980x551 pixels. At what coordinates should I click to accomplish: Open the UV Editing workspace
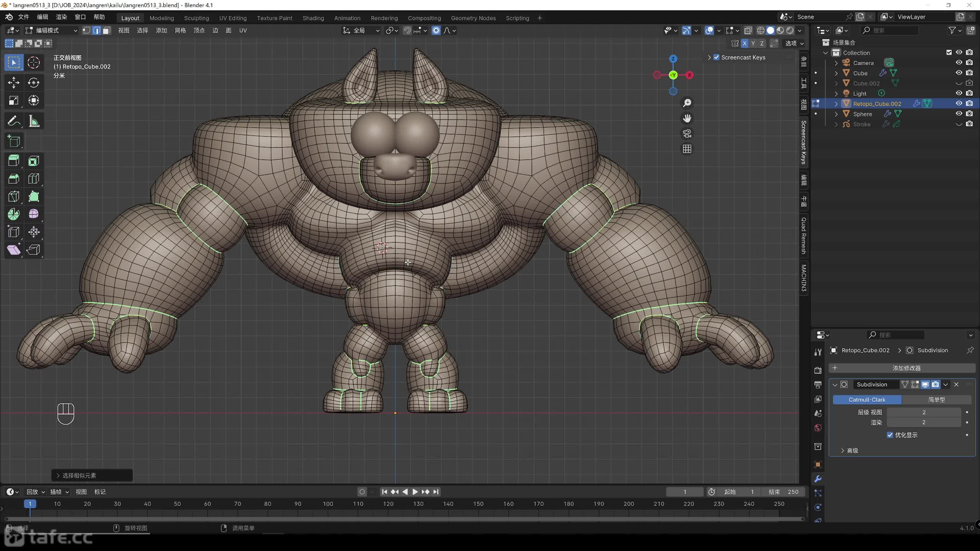coord(233,18)
